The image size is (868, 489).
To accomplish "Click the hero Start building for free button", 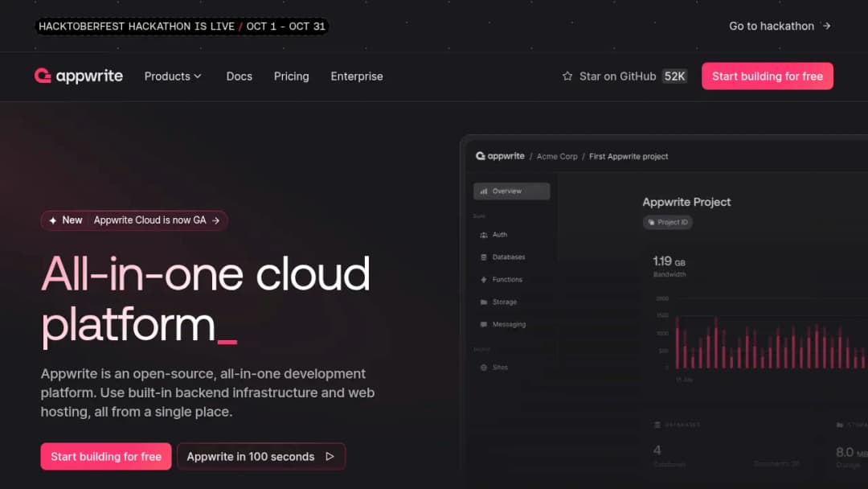I will click(x=106, y=456).
